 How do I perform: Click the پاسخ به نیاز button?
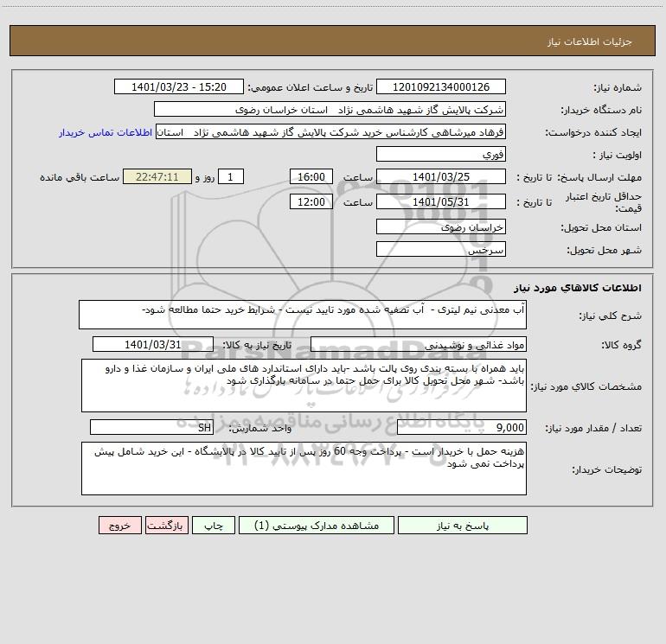(x=462, y=526)
